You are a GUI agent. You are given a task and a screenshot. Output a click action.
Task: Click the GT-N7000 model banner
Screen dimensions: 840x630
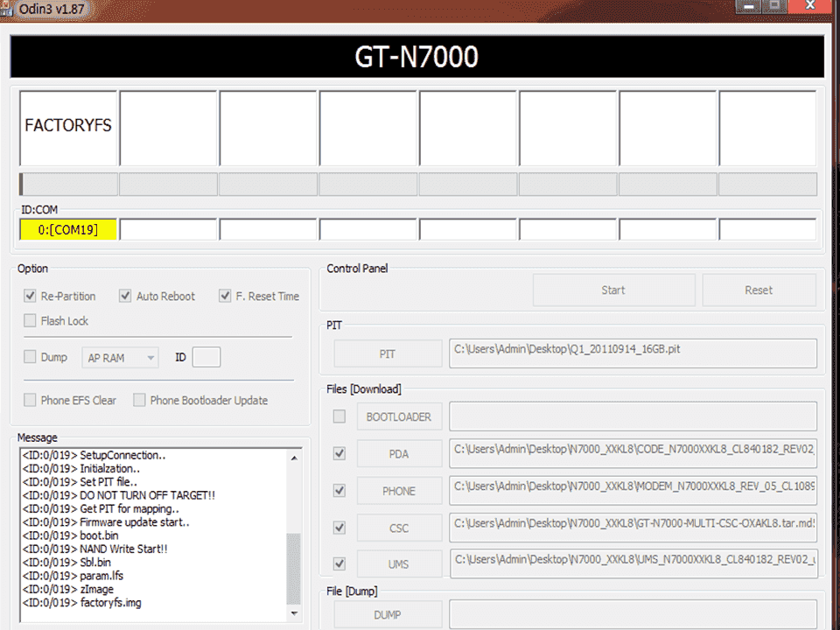point(416,57)
